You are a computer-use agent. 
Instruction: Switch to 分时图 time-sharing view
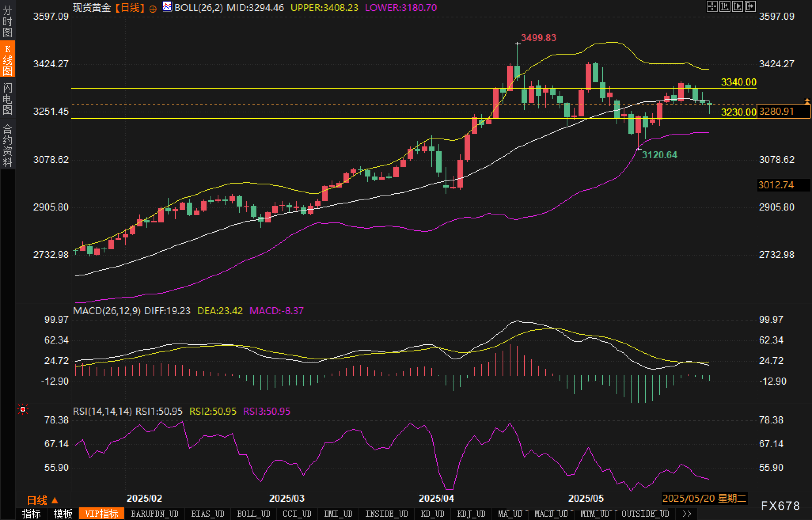tap(8, 21)
